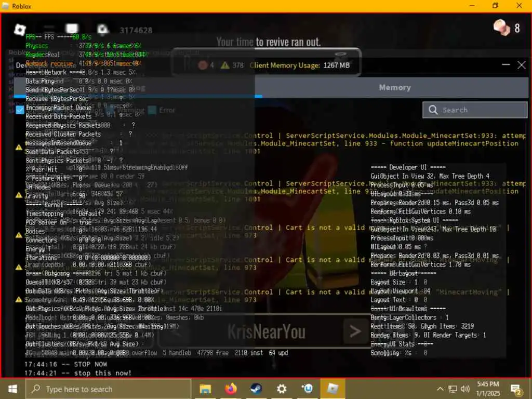532x399 pixels.
Task: Click 'GuiObject In View 32, Max Tree Depth 4'
Action: point(430,176)
